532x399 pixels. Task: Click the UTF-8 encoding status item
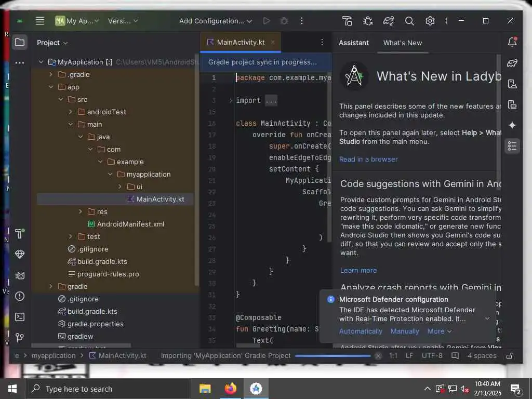[432, 356]
